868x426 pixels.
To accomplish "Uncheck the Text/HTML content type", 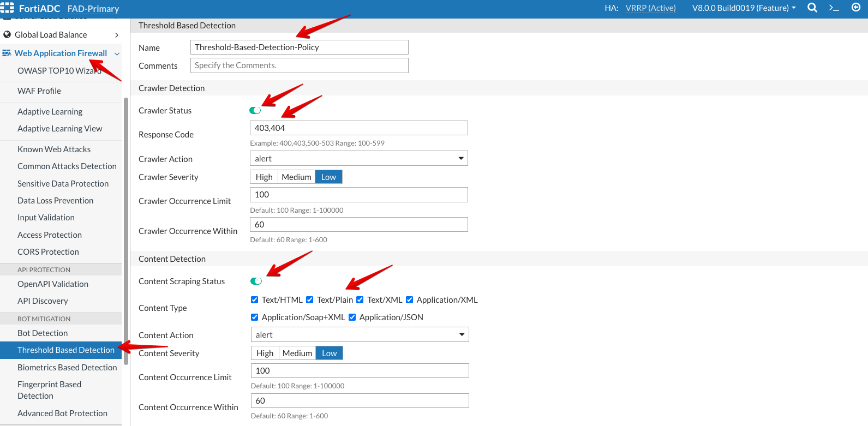I will (x=254, y=299).
